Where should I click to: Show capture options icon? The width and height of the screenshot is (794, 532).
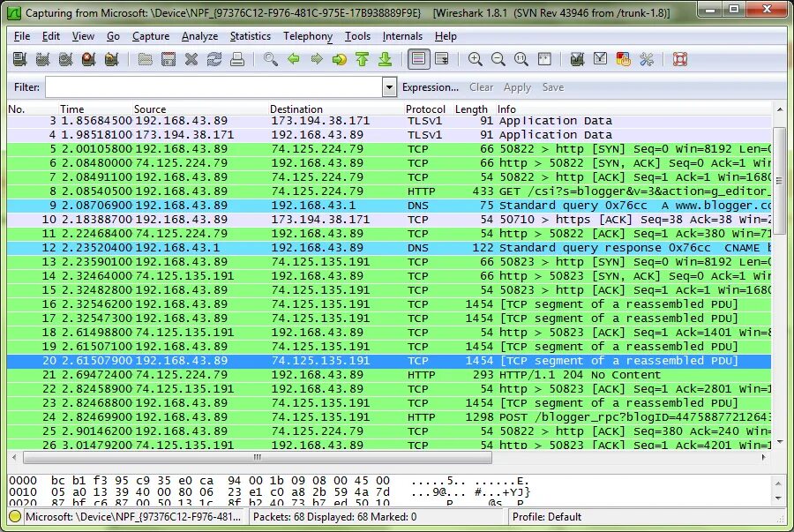tap(42, 59)
